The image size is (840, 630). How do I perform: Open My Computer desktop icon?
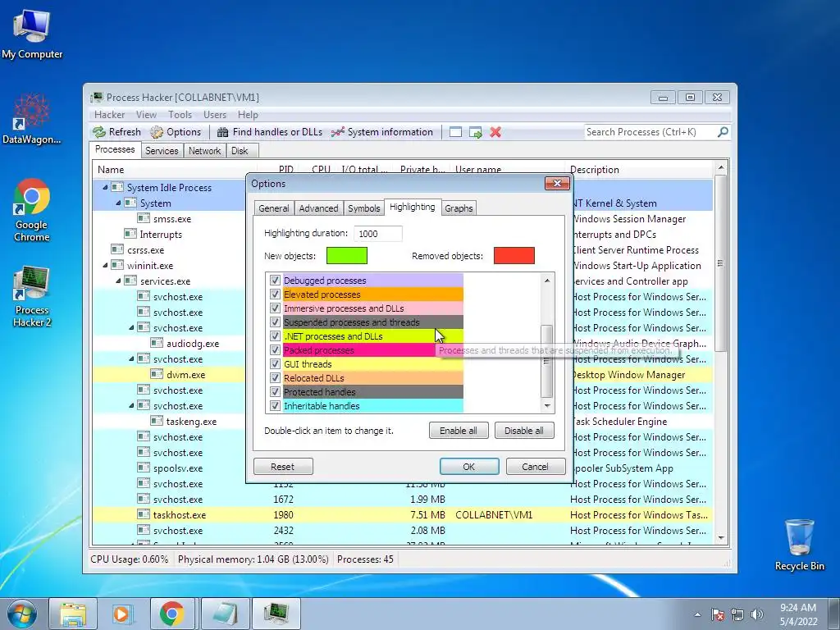(x=32, y=33)
